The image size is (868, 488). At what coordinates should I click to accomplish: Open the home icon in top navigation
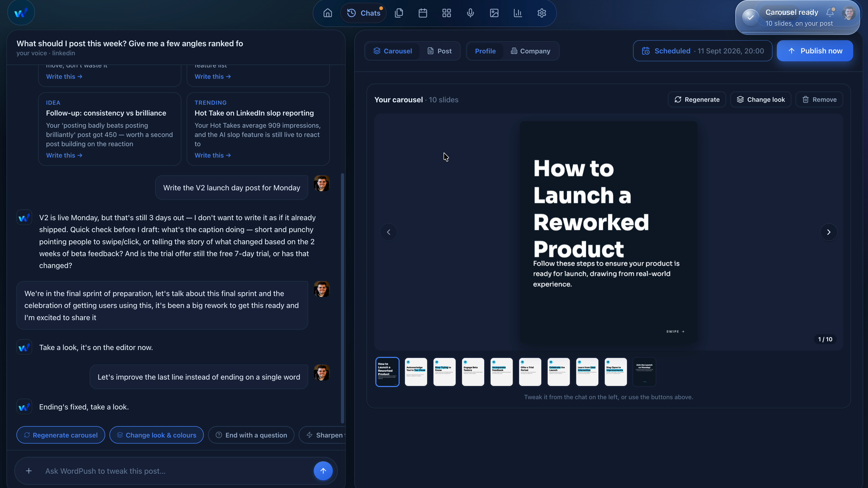point(328,13)
